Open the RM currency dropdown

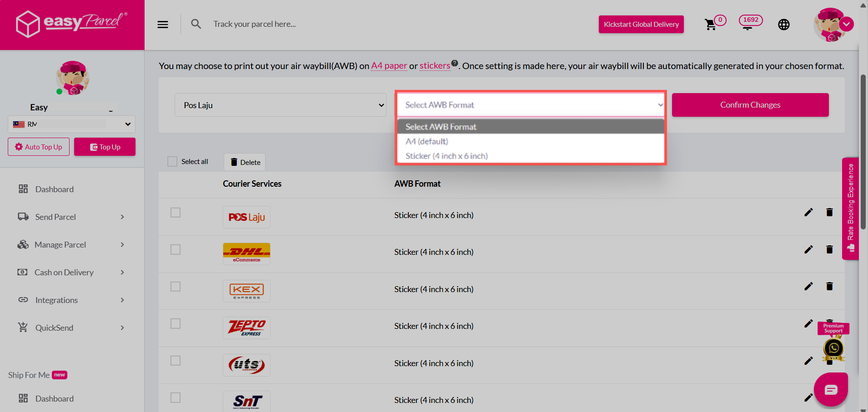click(71, 124)
